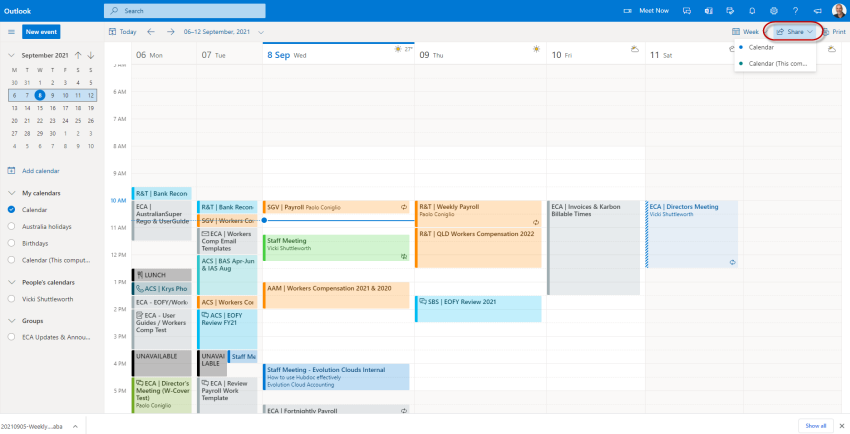Enable Vicki Shuttleworth's calendar

coord(11,299)
